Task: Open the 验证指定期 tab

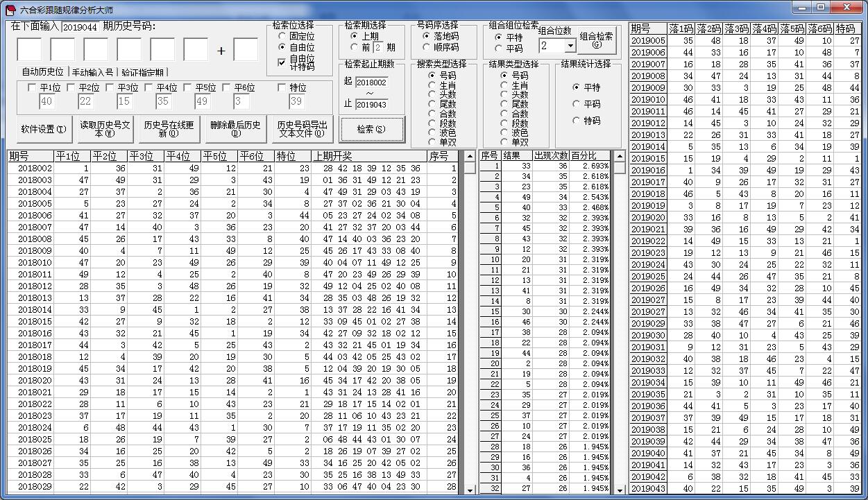Action: pos(142,72)
